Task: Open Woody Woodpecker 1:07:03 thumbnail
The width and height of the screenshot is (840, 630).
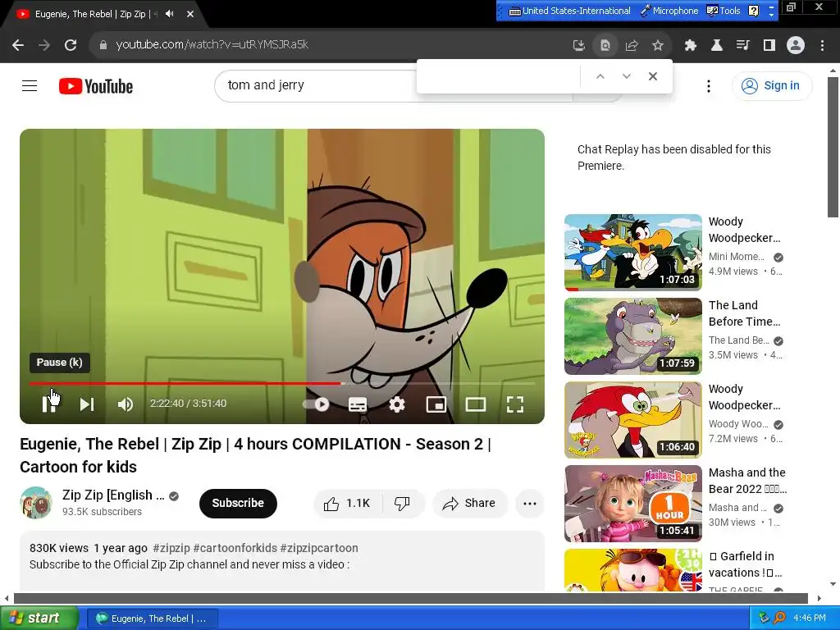Action: [x=632, y=253]
